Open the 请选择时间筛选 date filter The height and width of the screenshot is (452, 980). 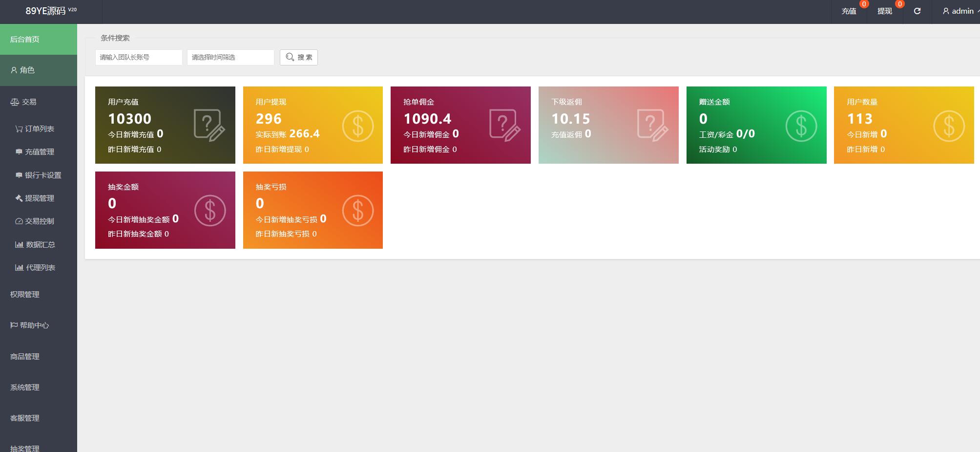[230, 57]
